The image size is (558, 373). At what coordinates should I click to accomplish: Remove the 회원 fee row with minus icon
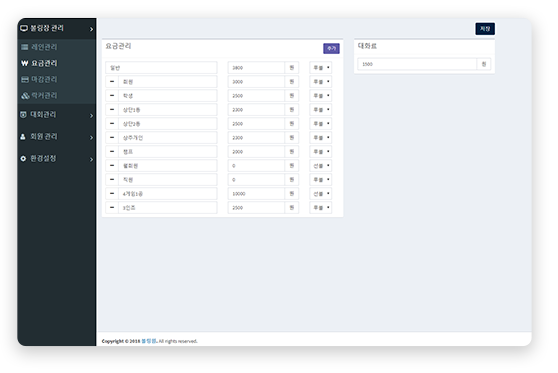tap(112, 82)
